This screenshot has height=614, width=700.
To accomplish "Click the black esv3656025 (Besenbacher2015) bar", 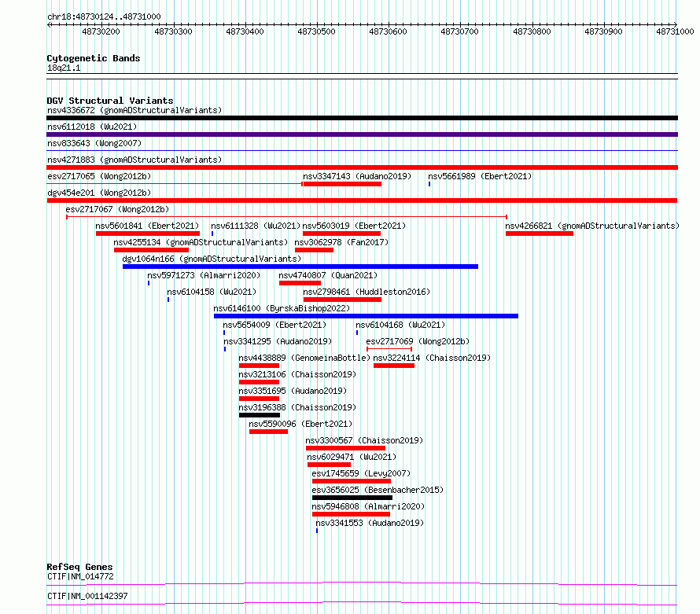I will 352,498.
